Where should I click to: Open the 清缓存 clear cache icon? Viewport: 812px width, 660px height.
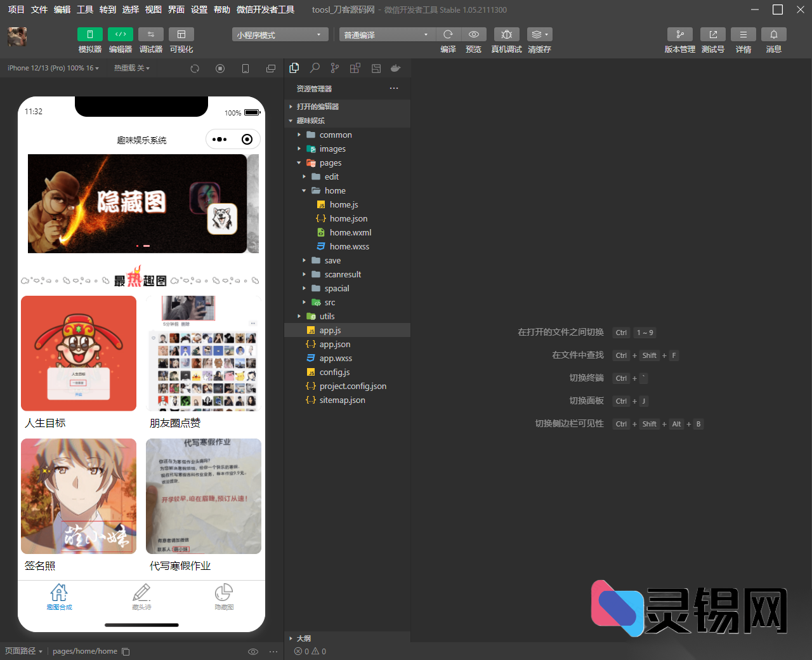[x=539, y=34]
